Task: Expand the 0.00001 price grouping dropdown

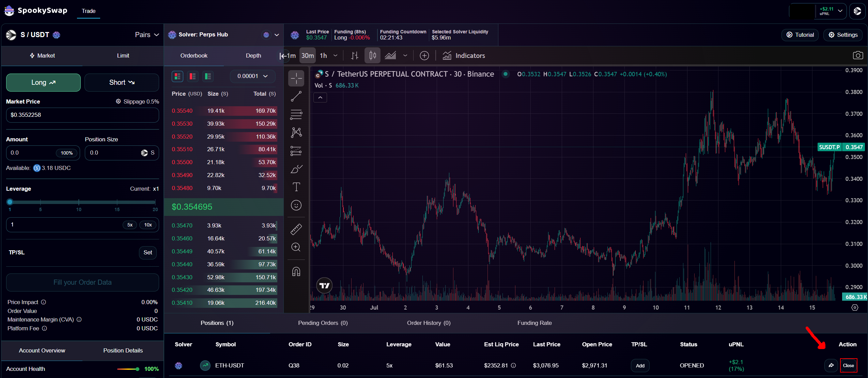Action: point(252,76)
